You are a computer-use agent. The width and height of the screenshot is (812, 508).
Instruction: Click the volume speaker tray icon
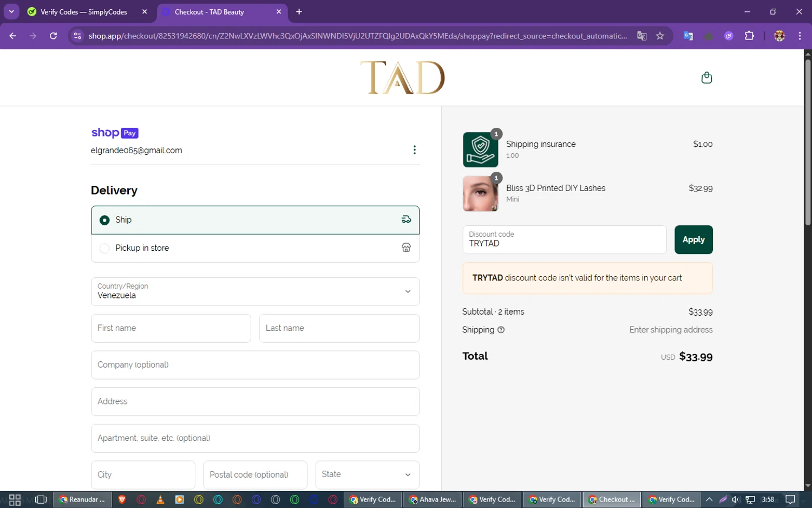tap(735, 499)
